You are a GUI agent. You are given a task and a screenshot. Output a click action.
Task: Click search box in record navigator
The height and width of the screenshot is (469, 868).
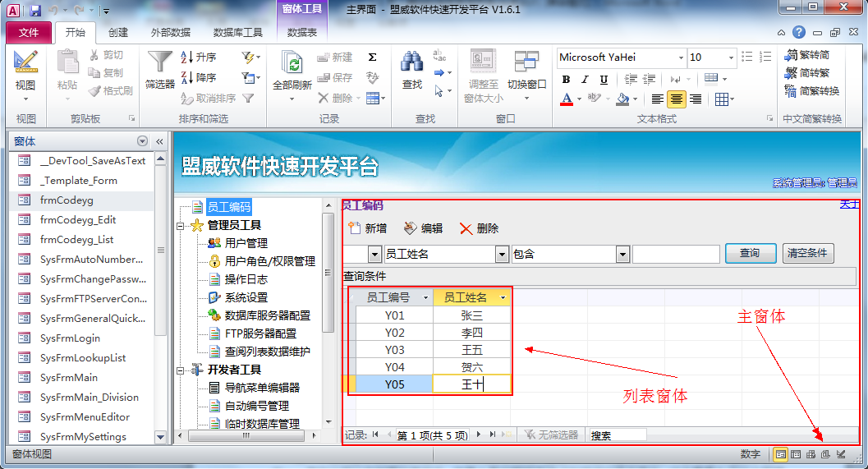pos(618,435)
